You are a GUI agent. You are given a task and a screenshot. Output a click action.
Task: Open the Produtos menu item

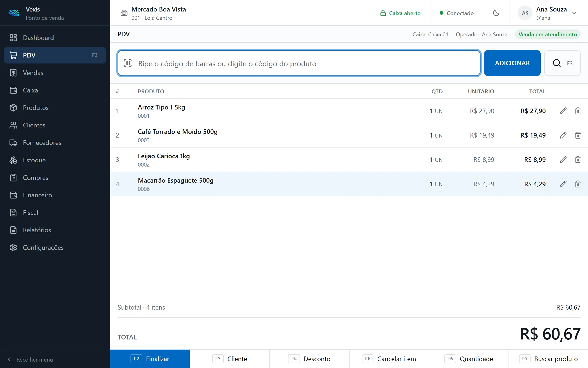click(x=55, y=108)
